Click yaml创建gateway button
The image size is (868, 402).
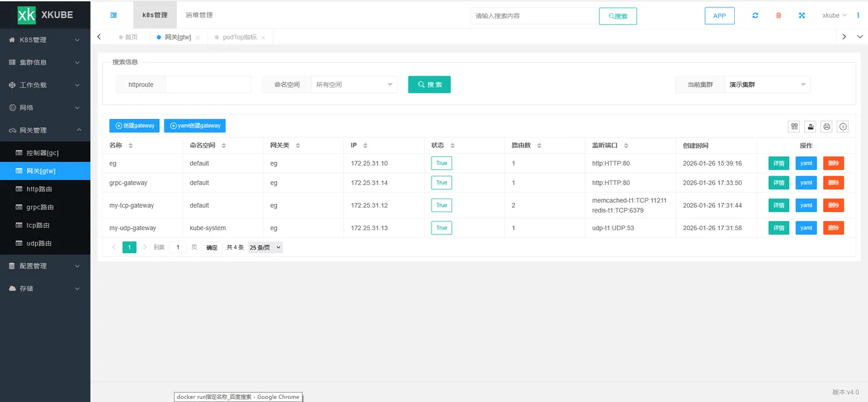point(195,125)
